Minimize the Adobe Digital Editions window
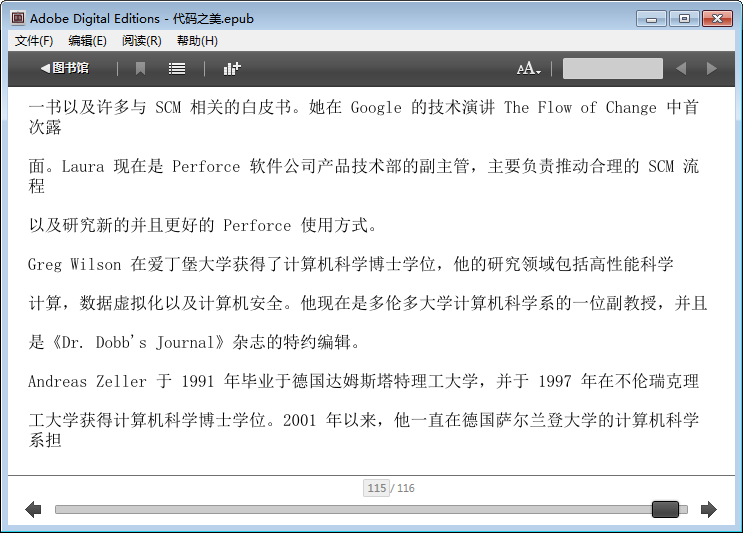This screenshot has width=743, height=533. pos(652,19)
